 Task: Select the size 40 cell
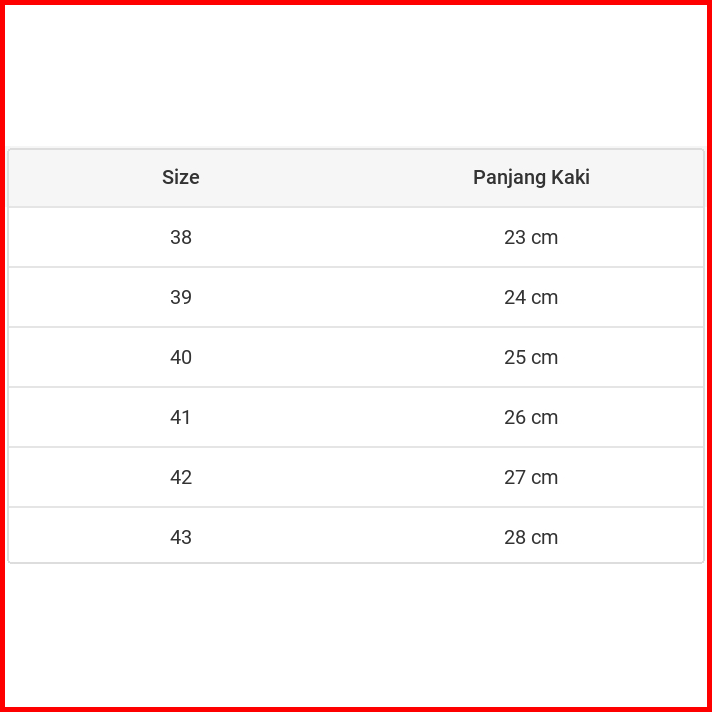tap(181, 358)
